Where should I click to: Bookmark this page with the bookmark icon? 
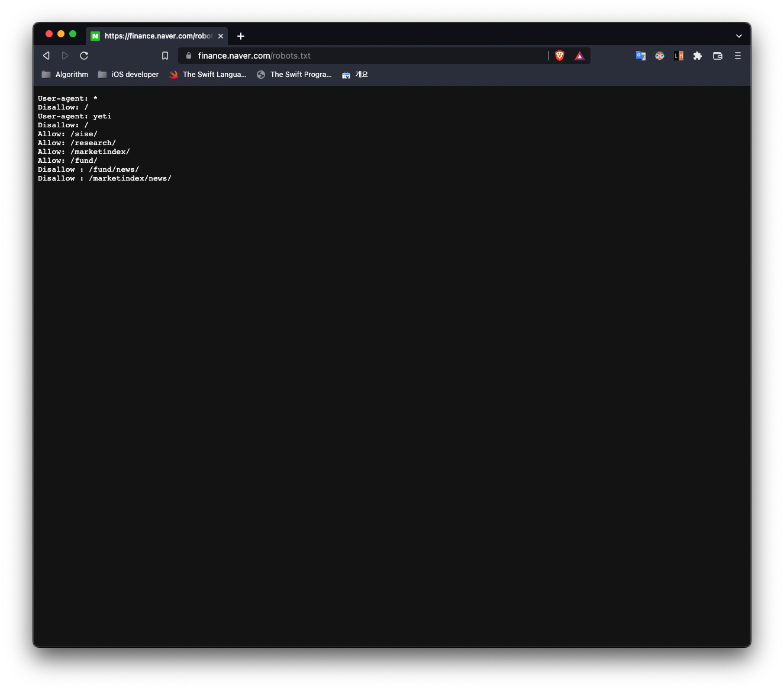tap(165, 56)
